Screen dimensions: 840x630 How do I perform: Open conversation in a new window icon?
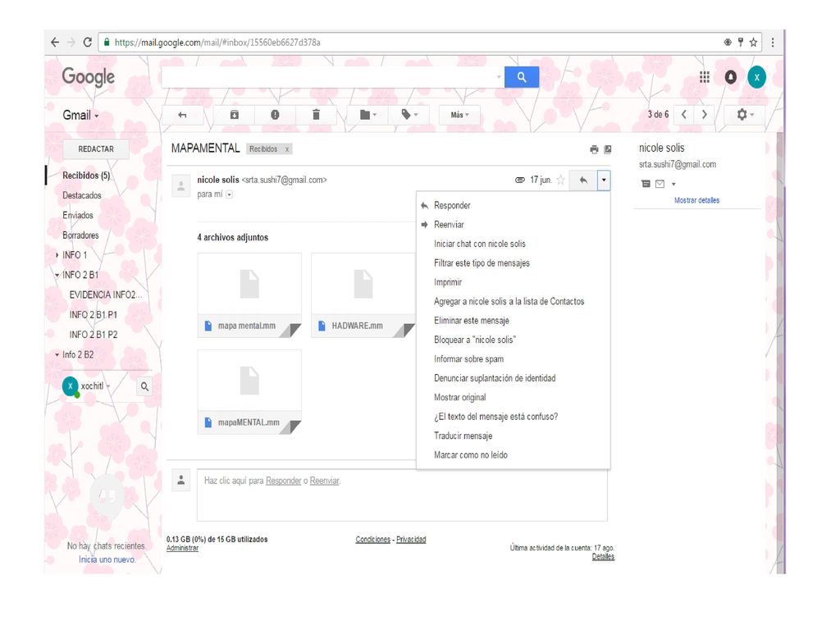pos(608,149)
